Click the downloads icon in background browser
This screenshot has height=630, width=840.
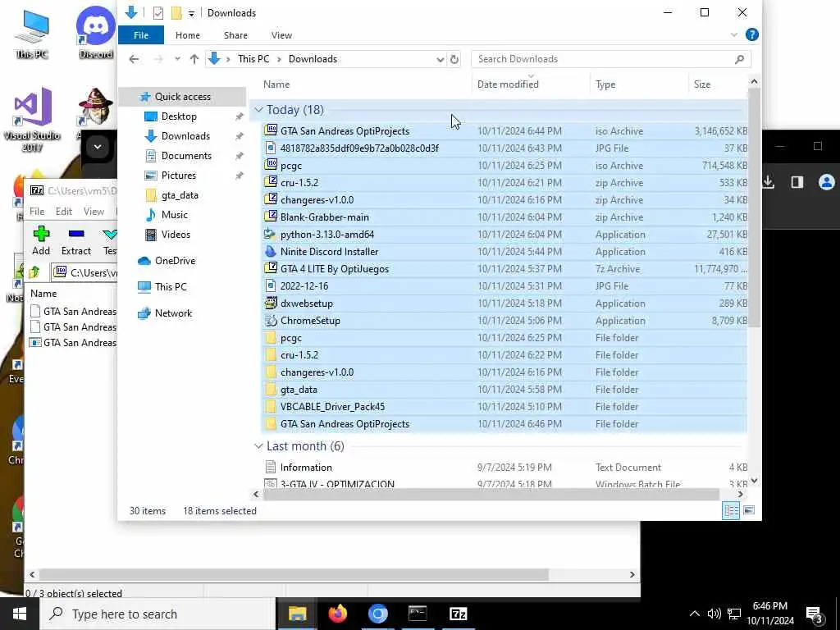(768, 182)
